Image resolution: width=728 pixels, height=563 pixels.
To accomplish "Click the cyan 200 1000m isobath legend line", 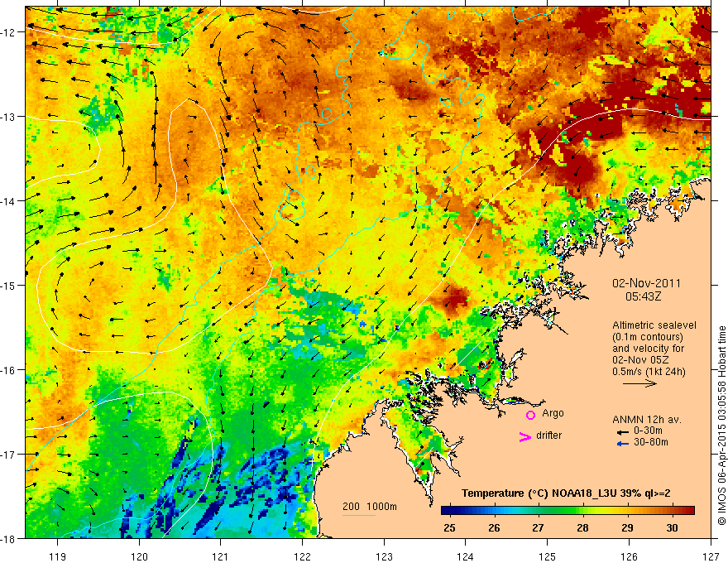I will click(359, 515).
